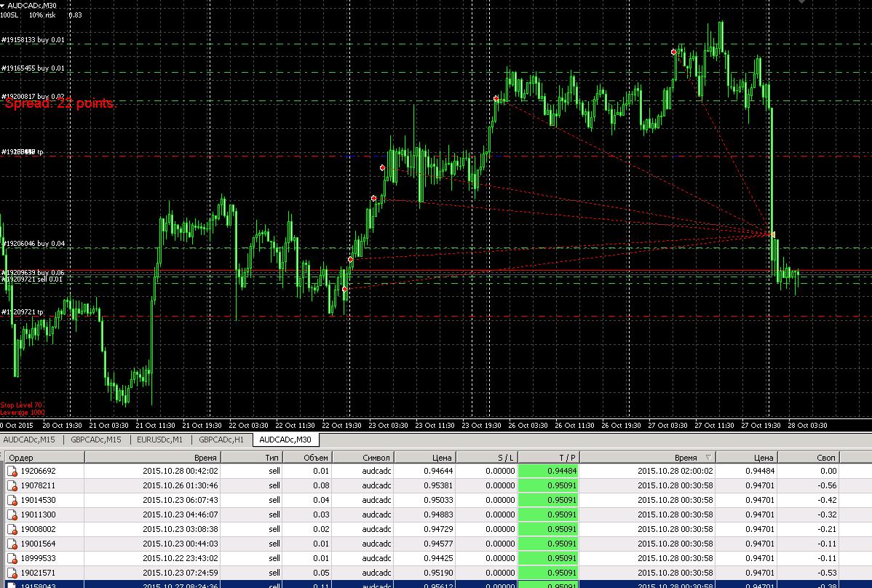Switch to the GBPCADc,M15 chart tab
872x588 pixels.
(x=95, y=440)
